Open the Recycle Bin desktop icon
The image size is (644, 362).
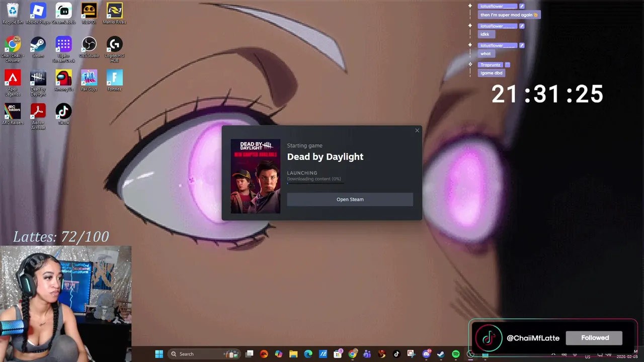[13, 14]
